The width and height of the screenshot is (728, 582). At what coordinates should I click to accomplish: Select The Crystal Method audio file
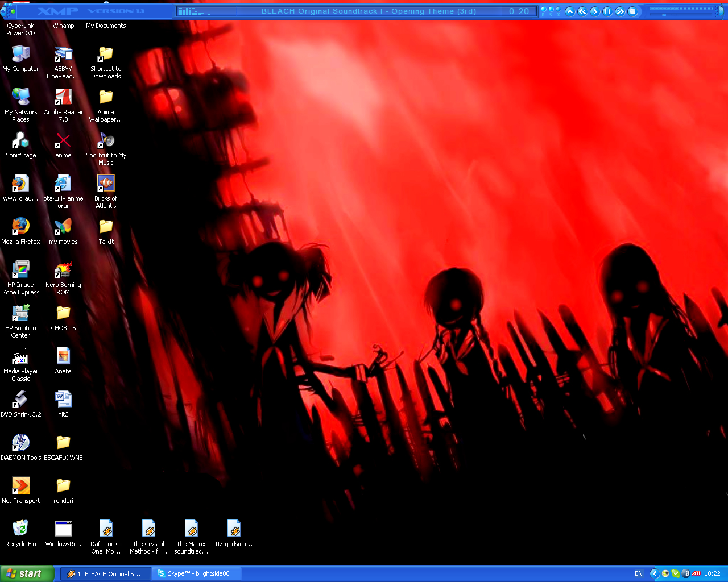[x=148, y=537]
